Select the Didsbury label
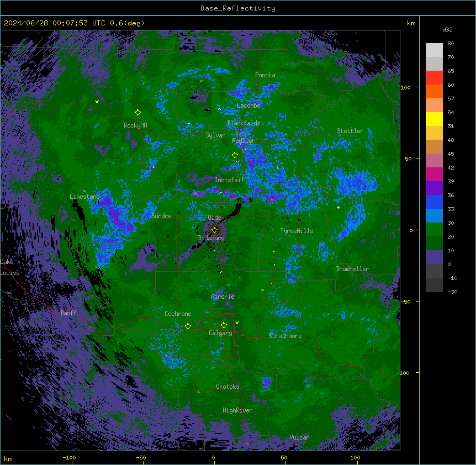Image resolution: width=476 pixels, height=465 pixels. 211,238
